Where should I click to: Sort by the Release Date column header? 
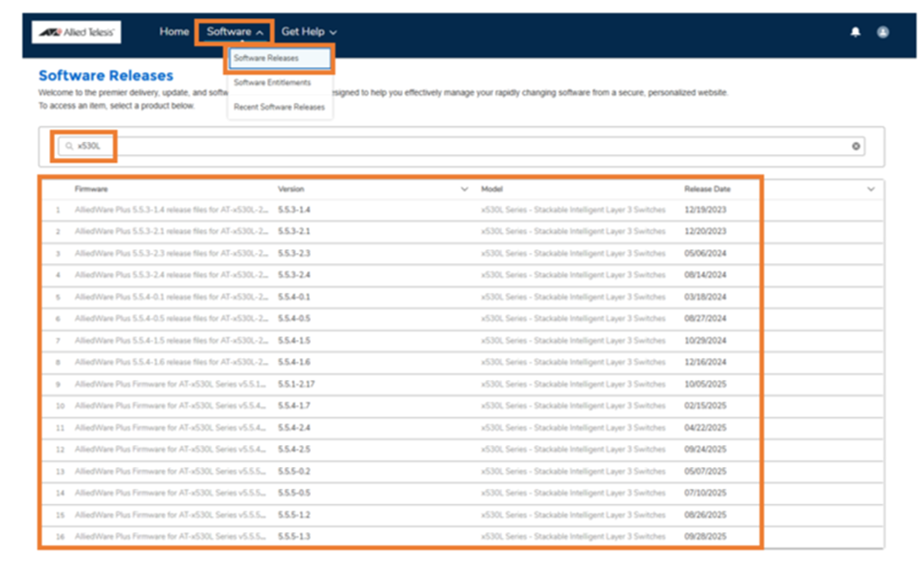[707, 189]
